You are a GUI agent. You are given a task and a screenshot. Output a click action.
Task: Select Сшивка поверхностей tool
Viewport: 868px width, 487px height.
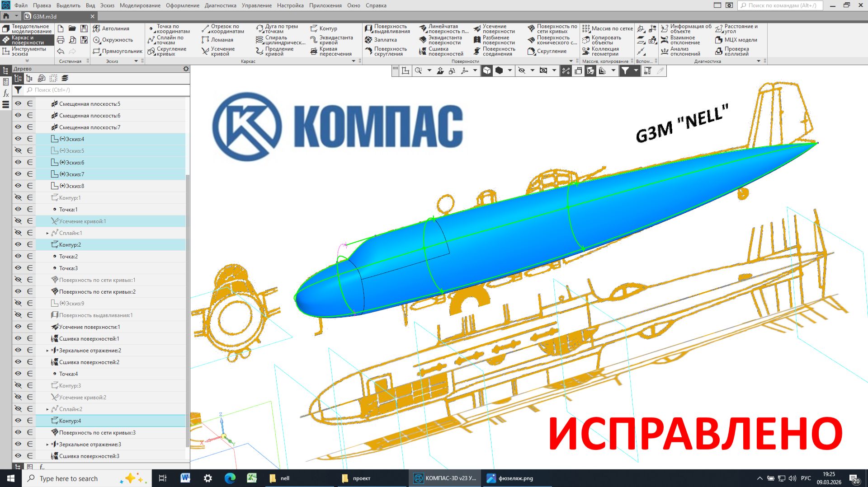click(x=441, y=51)
